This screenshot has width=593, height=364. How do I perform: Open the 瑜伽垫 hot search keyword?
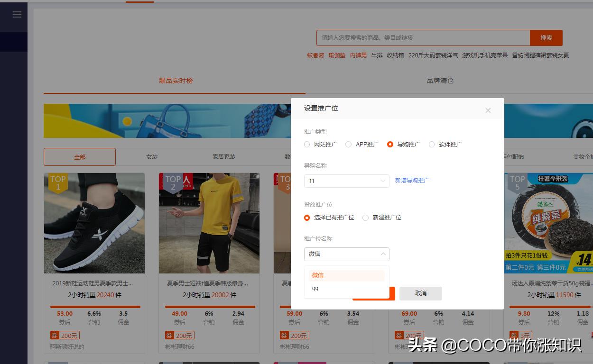coord(337,55)
